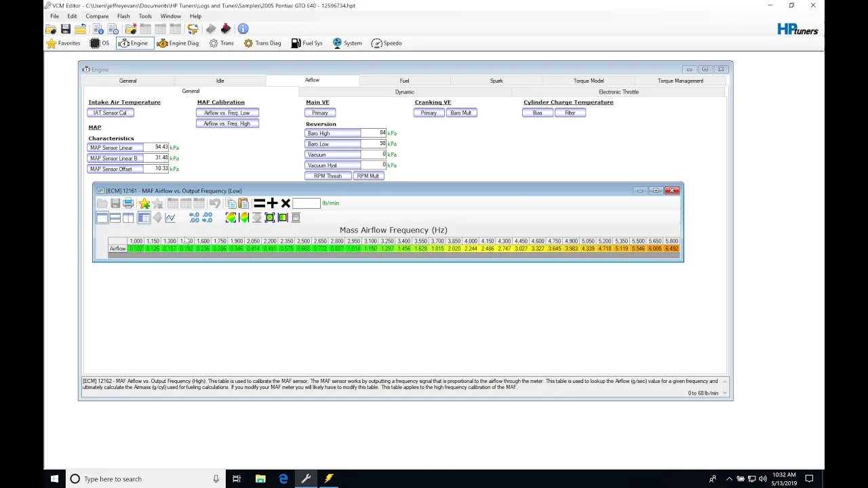868x488 pixels.
Task: Open the File menu
Action: [54, 16]
